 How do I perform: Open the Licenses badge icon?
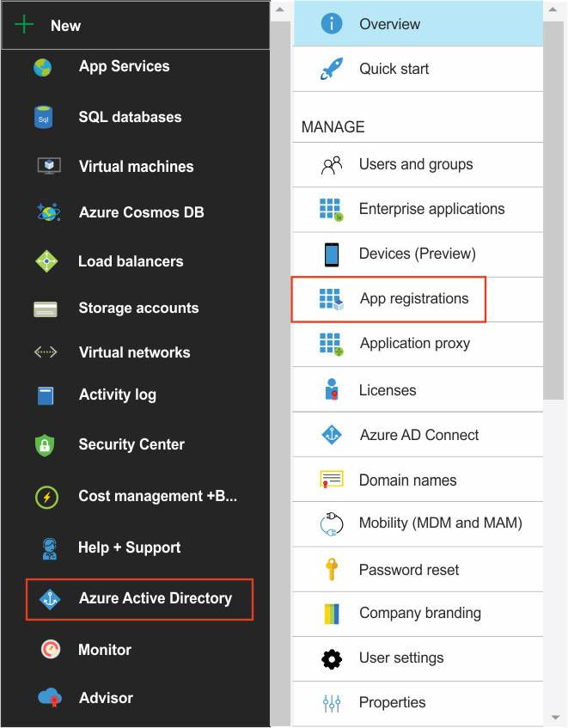tap(332, 389)
